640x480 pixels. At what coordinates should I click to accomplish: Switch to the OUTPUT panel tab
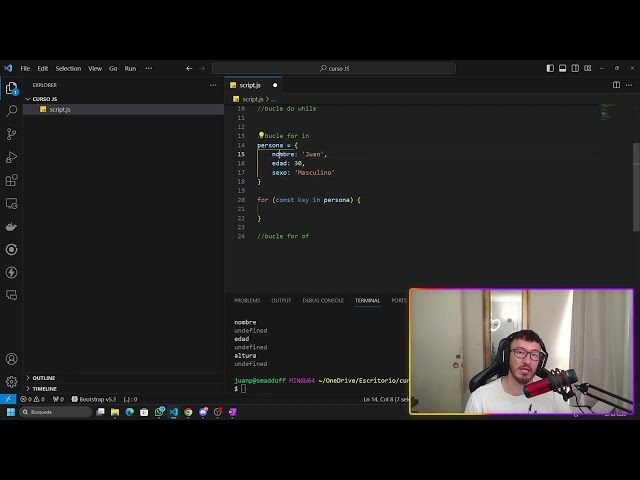(x=281, y=300)
